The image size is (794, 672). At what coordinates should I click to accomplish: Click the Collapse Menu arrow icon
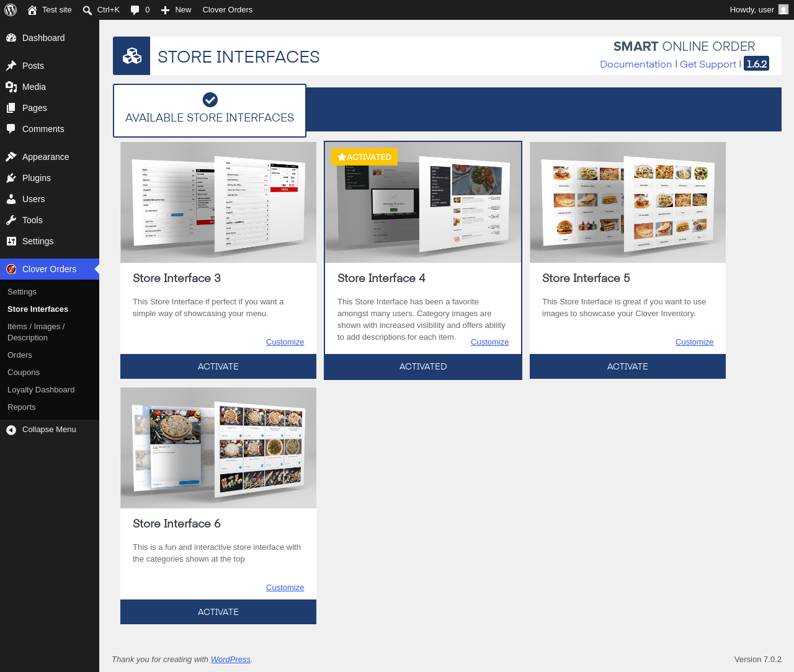point(11,430)
